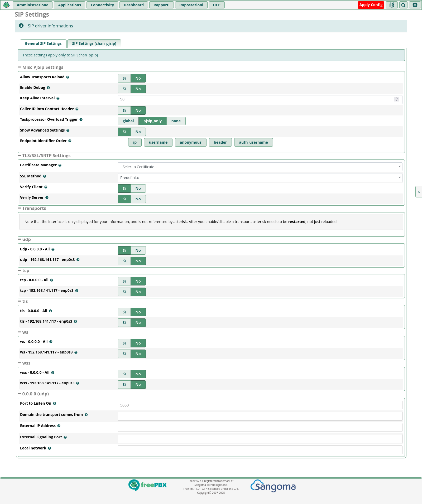The height and width of the screenshot is (504, 422).
Task: Show help for wss - 192.168.141.117 - enp0s3
Action: (78, 383)
